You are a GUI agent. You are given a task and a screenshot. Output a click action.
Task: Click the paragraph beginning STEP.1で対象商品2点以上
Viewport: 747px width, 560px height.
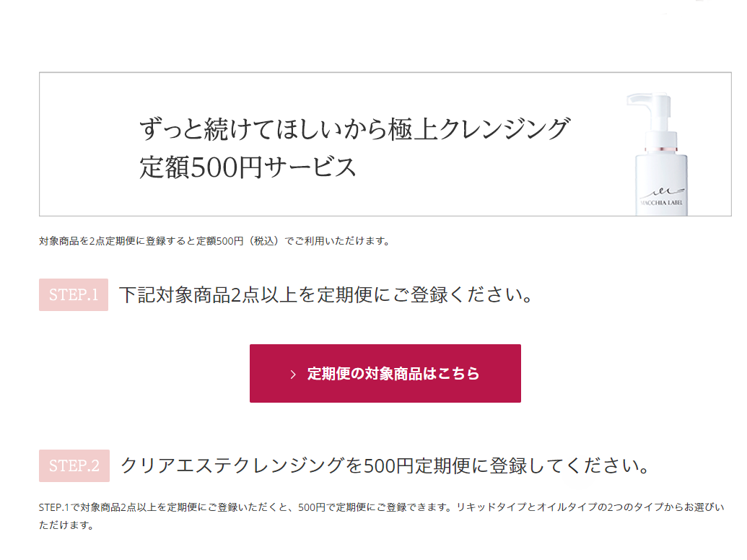click(x=381, y=516)
